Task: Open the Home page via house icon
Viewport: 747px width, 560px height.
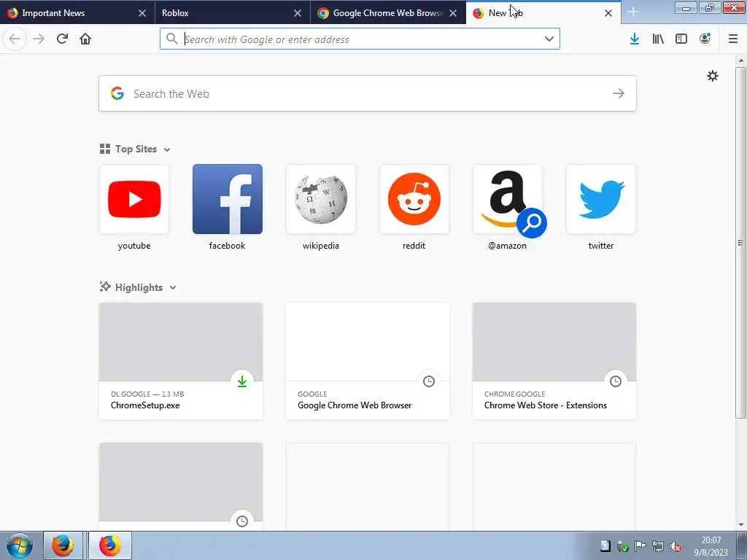Action: click(85, 39)
